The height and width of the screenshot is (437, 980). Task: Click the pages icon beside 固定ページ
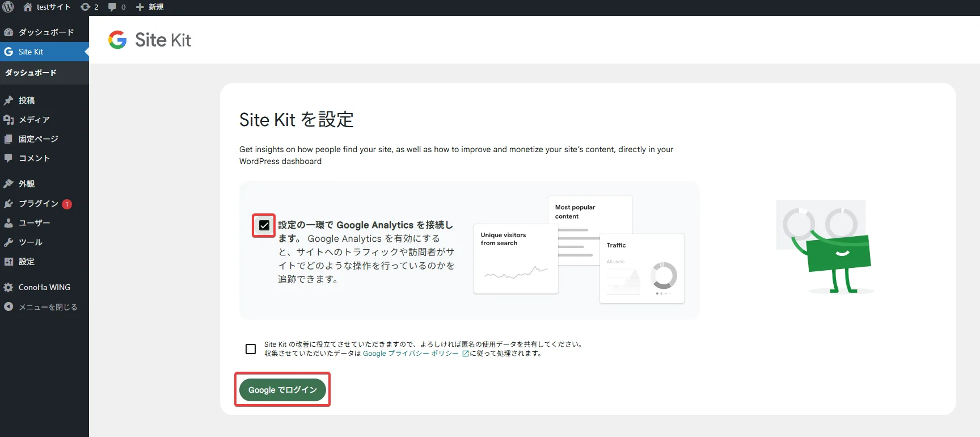tap(9, 139)
